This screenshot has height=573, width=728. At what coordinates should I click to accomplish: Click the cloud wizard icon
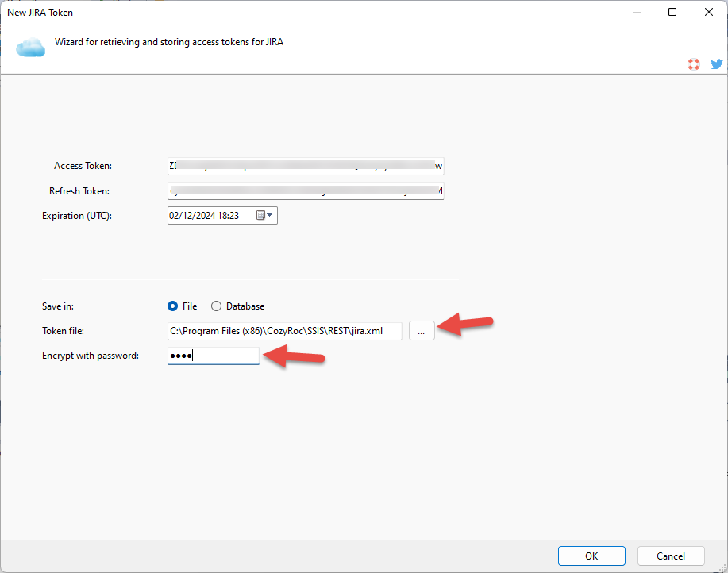pos(31,48)
